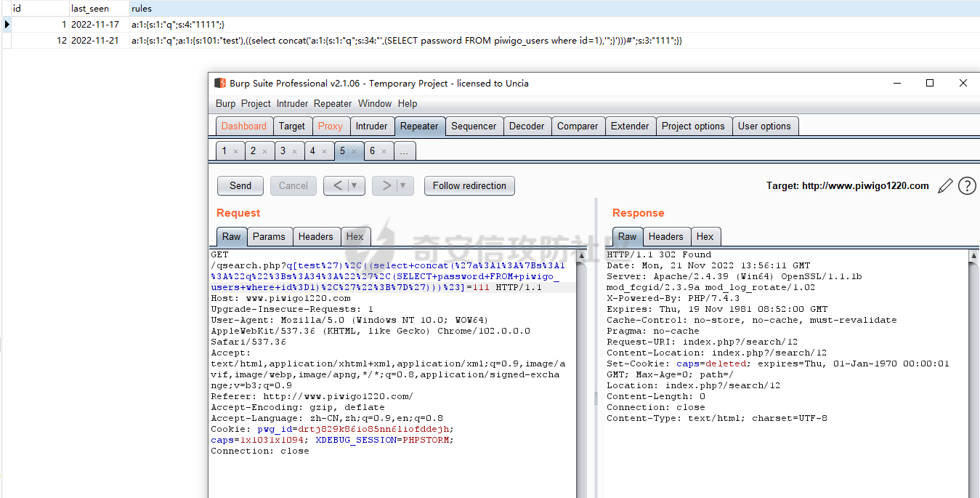Click the 'last_seen' column header
980x498 pixels.
[98, 9]
